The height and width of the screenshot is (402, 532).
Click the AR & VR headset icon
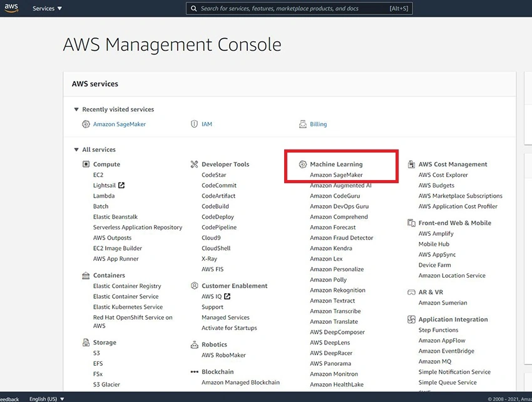[411, 292]
